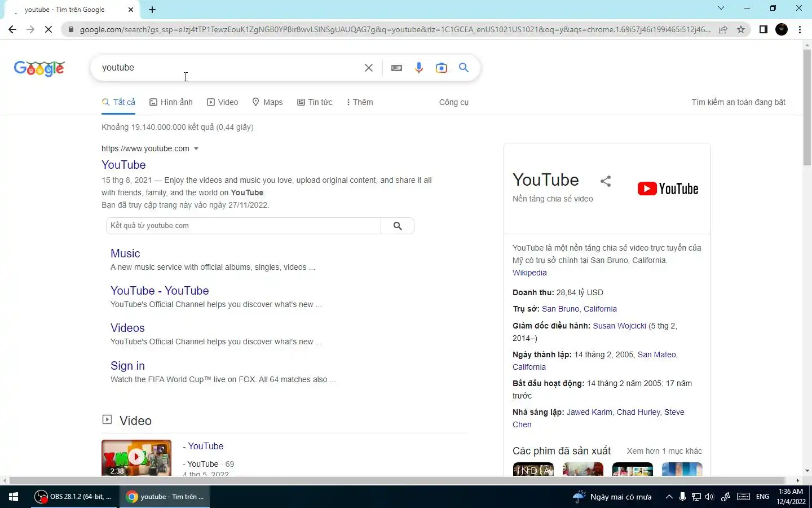Play the 2:38 video thumbnail

point(136,457)
